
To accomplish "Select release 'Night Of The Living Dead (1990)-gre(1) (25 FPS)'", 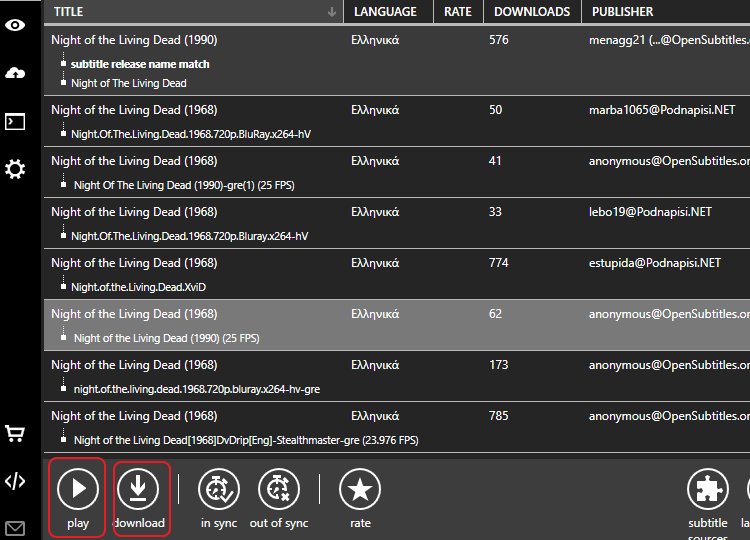I will [184, 185].
